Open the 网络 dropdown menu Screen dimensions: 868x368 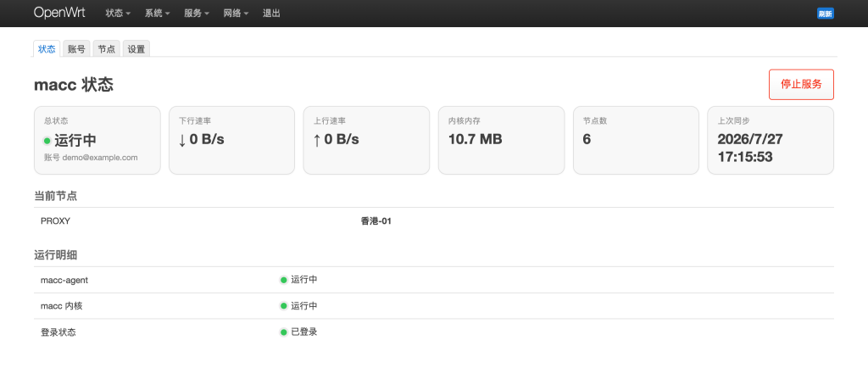click(x=236, y=14)
